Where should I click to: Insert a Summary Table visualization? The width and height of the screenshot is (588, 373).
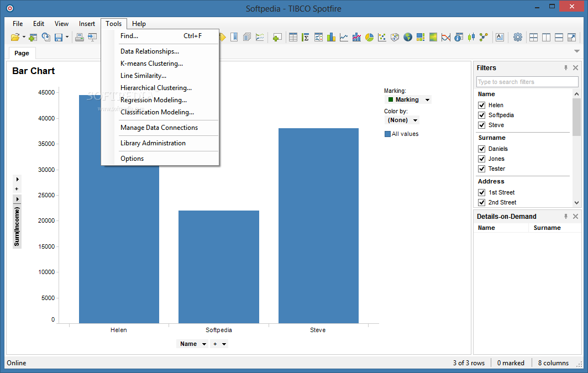click(x=459, y=37)
